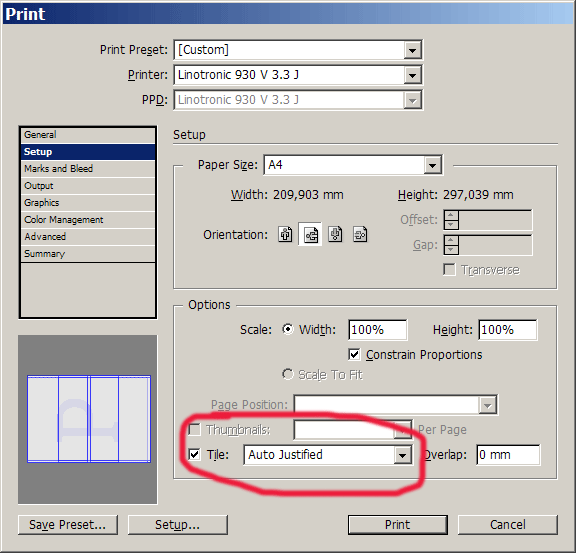This screenshot has width=576, height=553.
Task: Switch to the General panel
Action: (x=88, y=135)
